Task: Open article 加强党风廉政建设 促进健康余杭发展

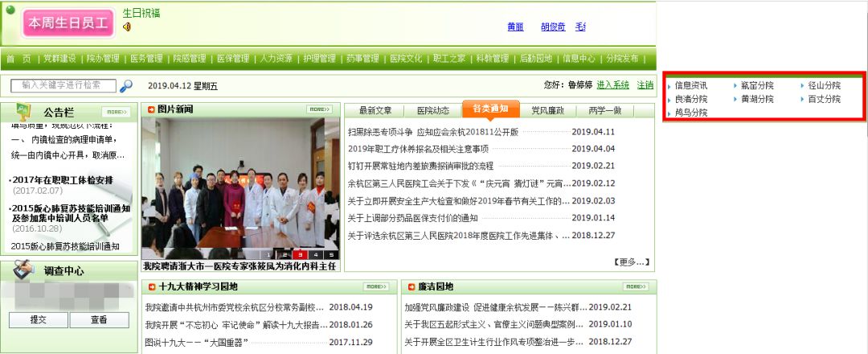Action: point(495,307)
